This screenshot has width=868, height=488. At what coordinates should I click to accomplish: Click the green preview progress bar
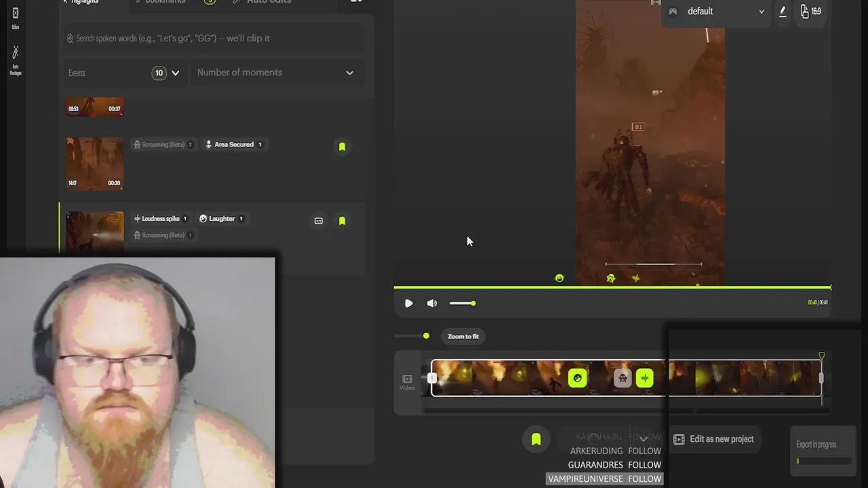(x=612, y=288)
